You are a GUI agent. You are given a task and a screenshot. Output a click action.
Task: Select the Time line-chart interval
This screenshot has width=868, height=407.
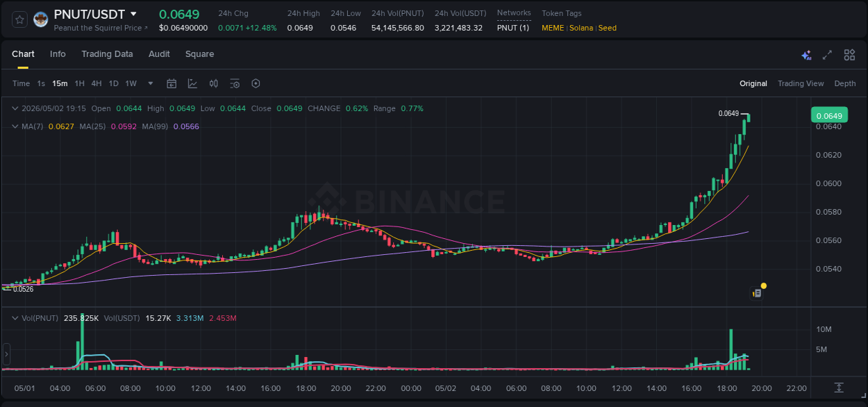(21, 83)
